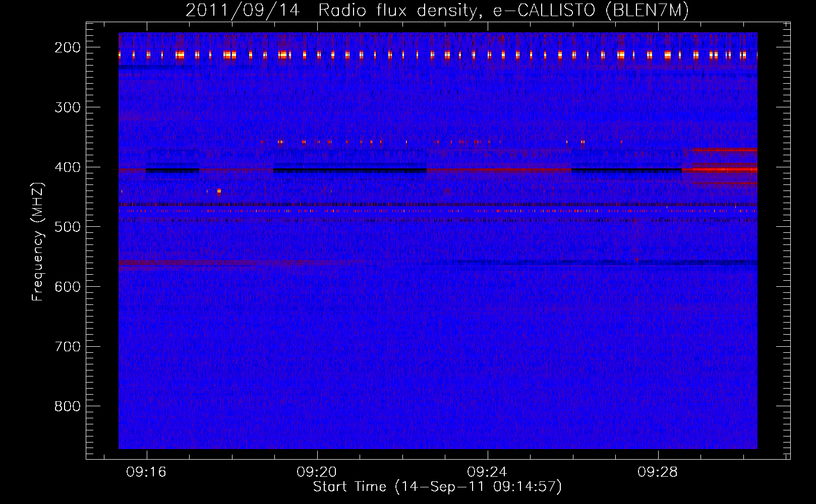Click the 200 frequency tick label
816x504 pixels.
tap(68, 47)
